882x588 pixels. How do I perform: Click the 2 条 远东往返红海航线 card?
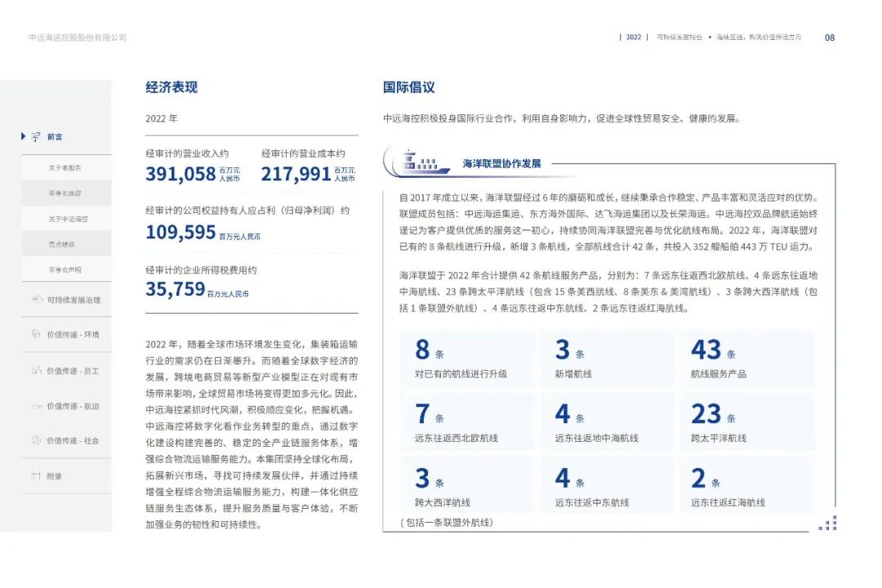747,486
